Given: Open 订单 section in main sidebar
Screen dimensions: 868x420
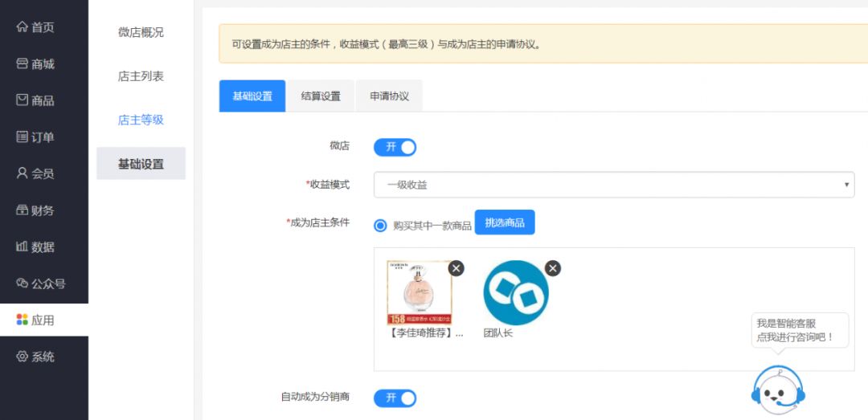Looking at the screenshot, I should [x=43, y=137].
